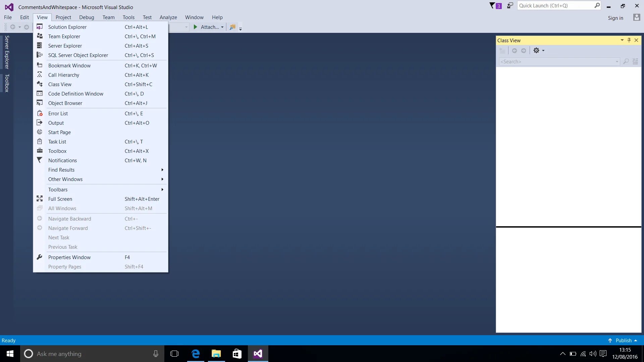Click the account picture icon near Sign in
The height and width of the screenshot is (362, 644).
(x=636, y=18)
